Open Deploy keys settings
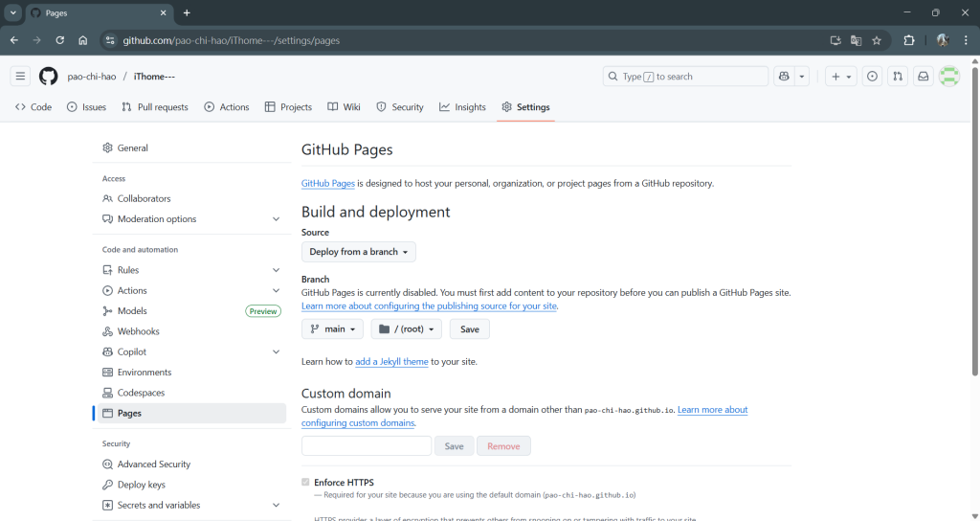Image resolution: width=980 pixels, height=521 pixels. coord(191,485)
